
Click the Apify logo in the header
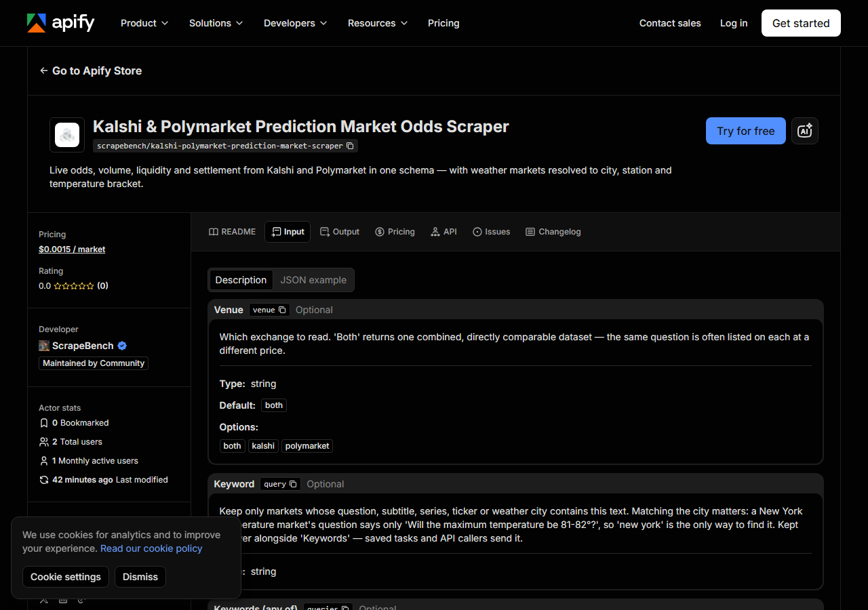(61, 23)
